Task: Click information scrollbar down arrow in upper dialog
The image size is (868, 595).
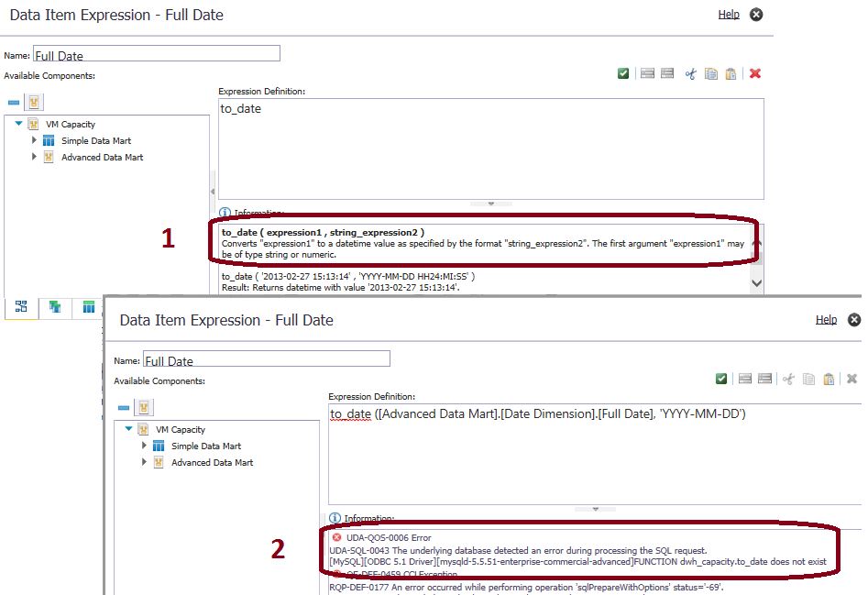Action: point(757,283)
